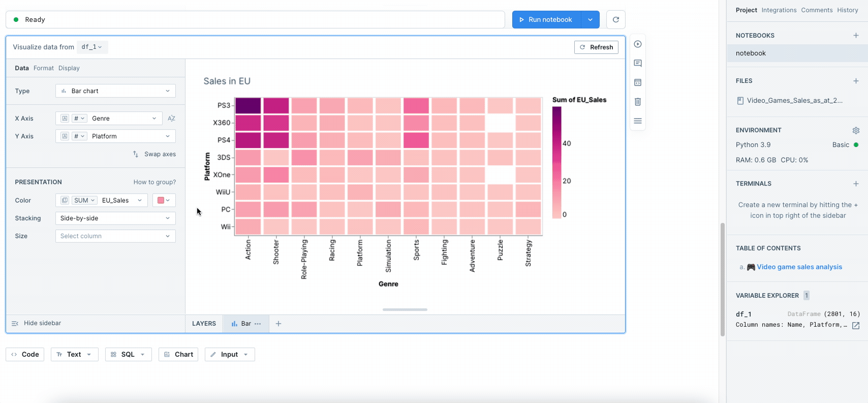The height and width of the screenshot is (403, 868).
Task: Open the cell comments icon
Action: point(638,64)
